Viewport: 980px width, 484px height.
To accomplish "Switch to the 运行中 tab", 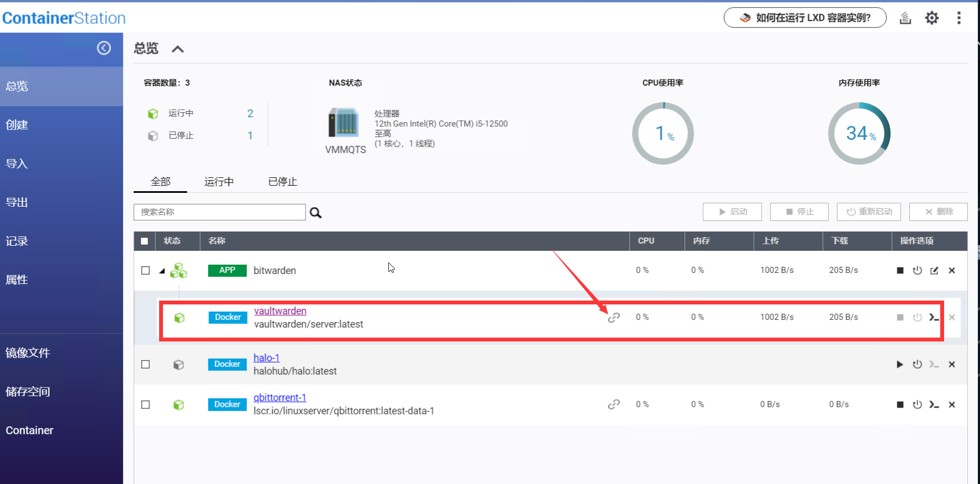I will (219, 182).
